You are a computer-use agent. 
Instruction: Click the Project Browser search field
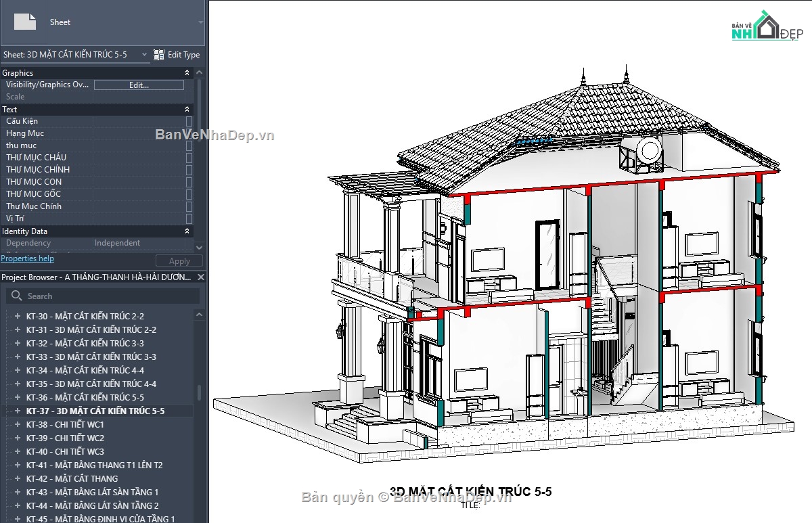[103, 296]
